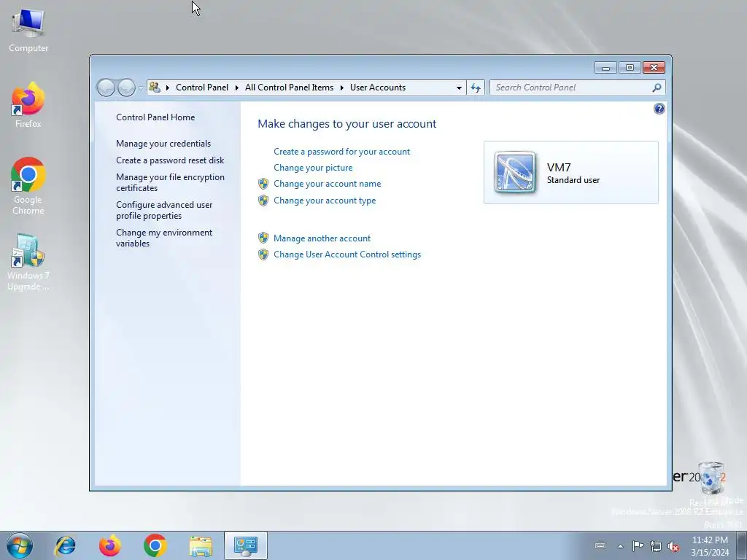The height and width of the screenshot is (560, 747).
Task: Maximize the User Accounts window
Action: coord(630,68)
